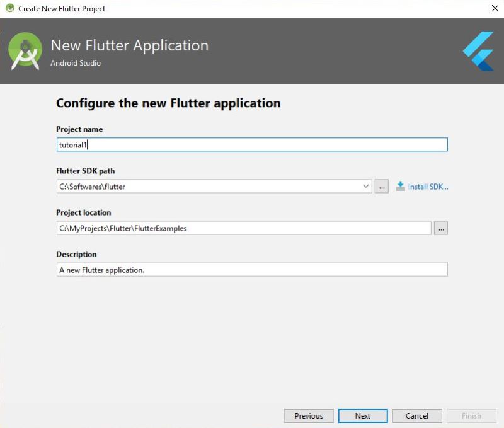Expand the Flutter SDK path dropdown arrow

click(x=365, y=186)
